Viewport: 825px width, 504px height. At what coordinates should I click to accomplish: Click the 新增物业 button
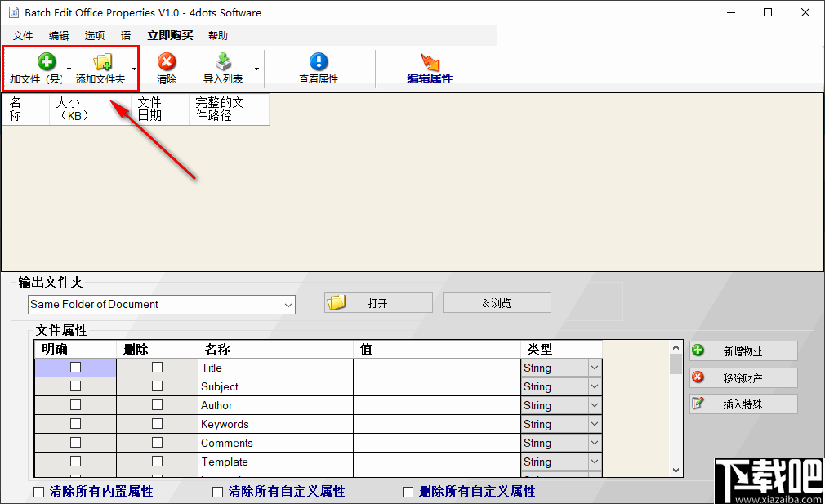click(742, 350)
